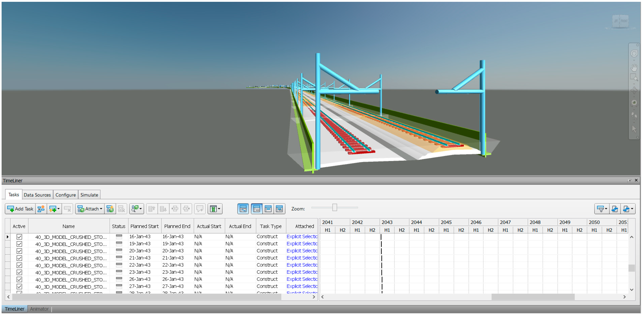644x317 pixels.
Task: Uncheck Active box for 16-Jan-43 task
Action: click(x=19, y=237)
